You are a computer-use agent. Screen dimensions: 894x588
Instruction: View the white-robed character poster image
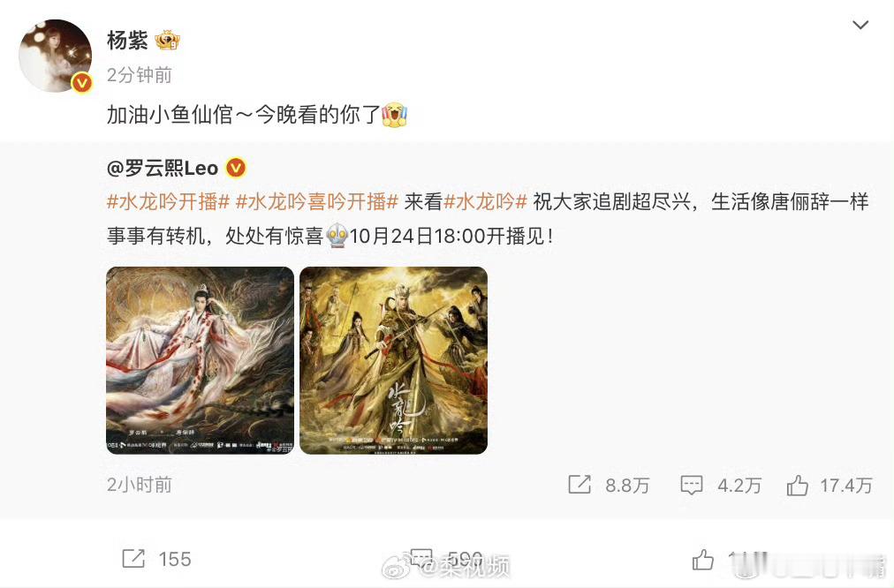(x=201, y=361)
